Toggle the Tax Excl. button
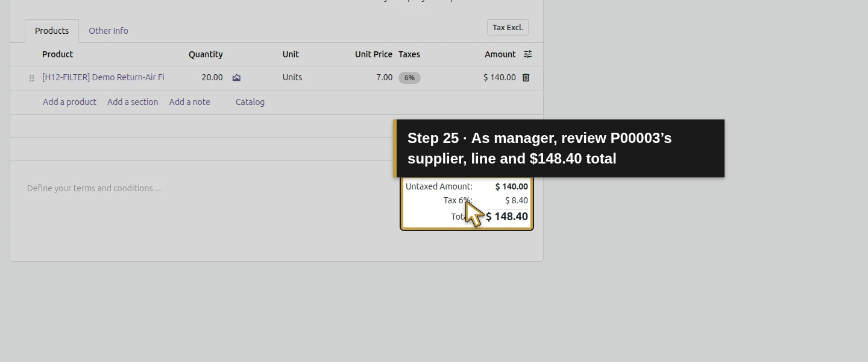The width and height of the screenshot is (868, 362). tap(508, 28)
